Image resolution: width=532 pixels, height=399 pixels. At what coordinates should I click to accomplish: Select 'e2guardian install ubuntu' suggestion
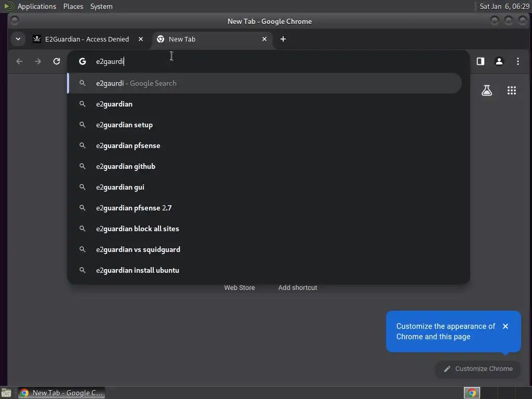click(265, 270)
